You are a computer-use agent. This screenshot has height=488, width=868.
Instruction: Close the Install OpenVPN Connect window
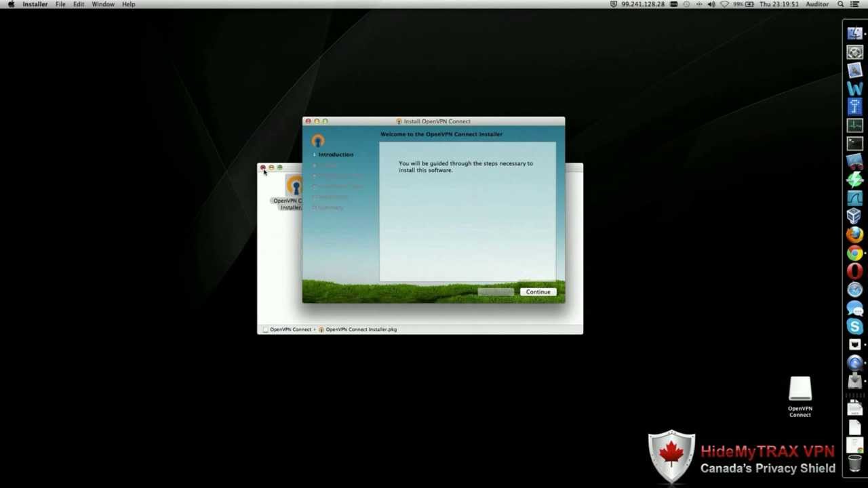tap(308, 121)
